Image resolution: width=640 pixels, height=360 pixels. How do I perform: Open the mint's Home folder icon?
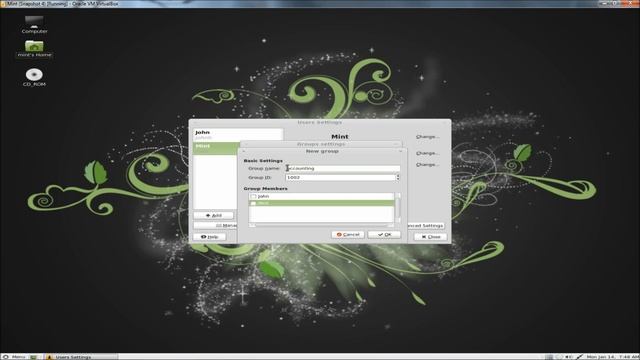34,49
